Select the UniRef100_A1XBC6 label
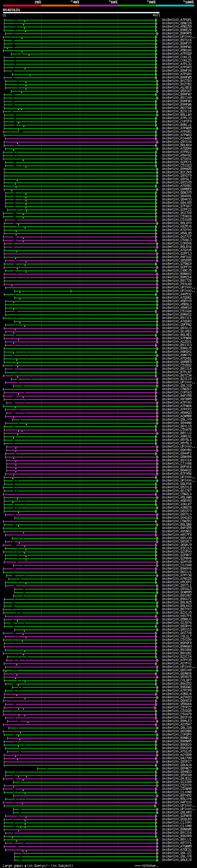Viewport: 197px width, 868px height. pyautogui.click(x=176, y=88)
